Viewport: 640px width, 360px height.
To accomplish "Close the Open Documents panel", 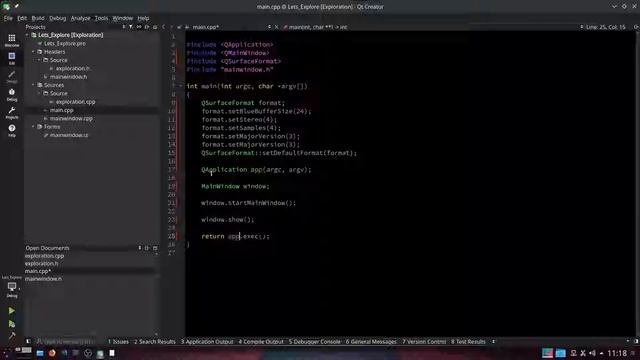I will point(155,248).
